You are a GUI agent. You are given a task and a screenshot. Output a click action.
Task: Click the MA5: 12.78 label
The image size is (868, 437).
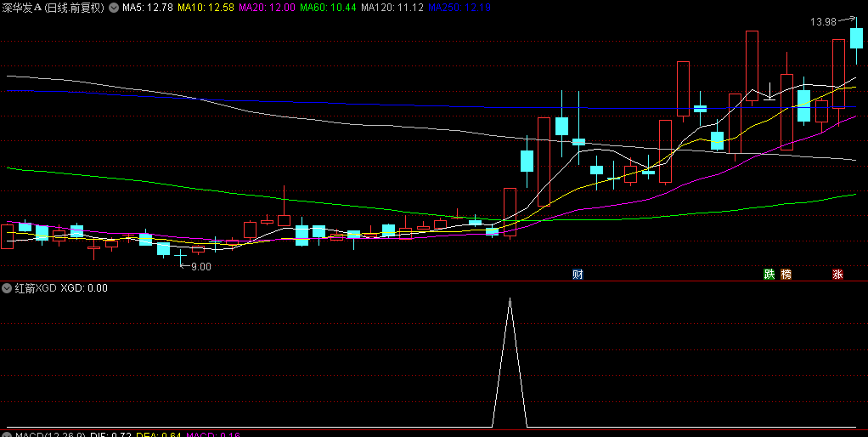(x=148, y=8)
